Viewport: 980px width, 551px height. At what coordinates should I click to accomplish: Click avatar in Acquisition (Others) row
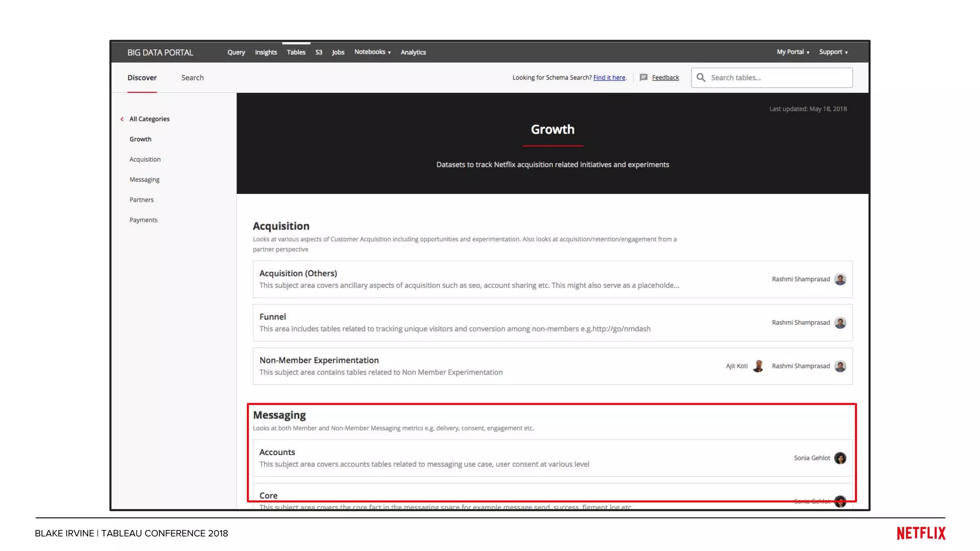point(840,279)
